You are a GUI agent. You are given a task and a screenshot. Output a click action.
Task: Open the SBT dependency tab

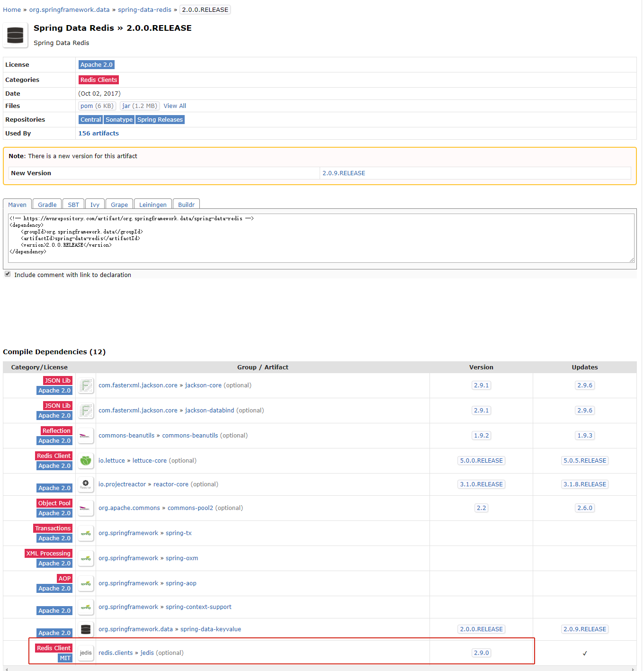(x=73, y=204)
